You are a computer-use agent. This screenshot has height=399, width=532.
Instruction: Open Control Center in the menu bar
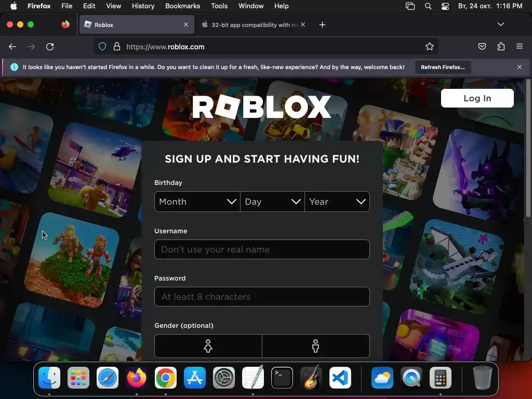coord(445,6)
